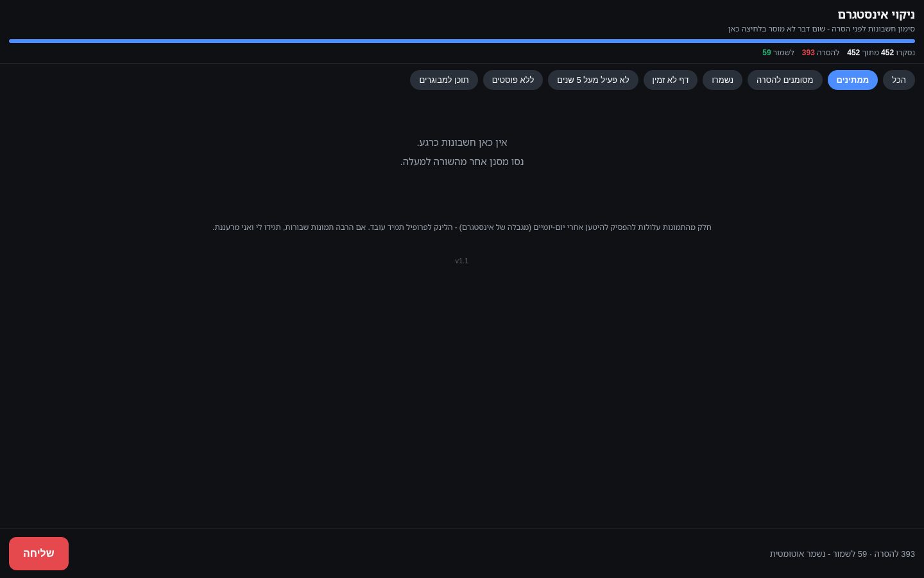The height and width of the screenshot is (578, 924).
Task: Click the green 59 לשמור counter in header
Action: click(x=778, y=53)
